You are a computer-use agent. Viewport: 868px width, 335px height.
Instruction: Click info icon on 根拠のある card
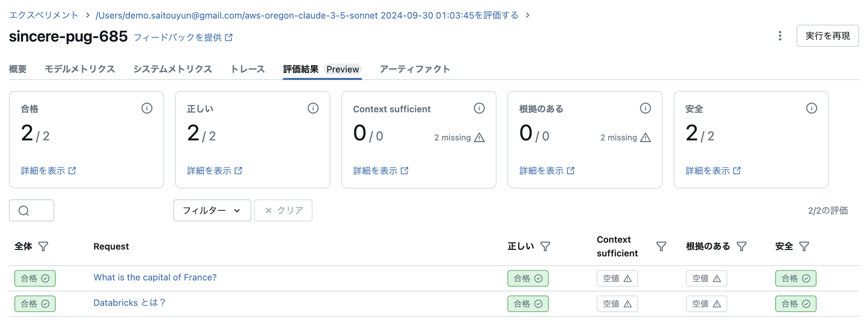[x=646, y=108]
